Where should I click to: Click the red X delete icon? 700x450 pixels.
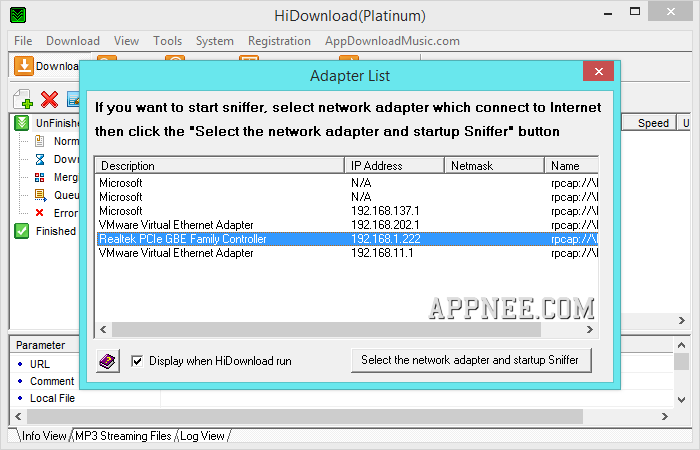[49, 99]
